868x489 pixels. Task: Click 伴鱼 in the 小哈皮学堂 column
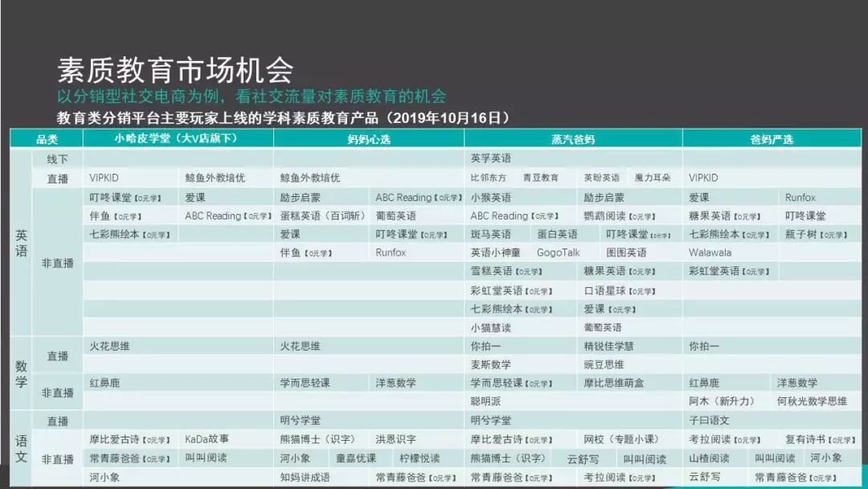(116, 216)
